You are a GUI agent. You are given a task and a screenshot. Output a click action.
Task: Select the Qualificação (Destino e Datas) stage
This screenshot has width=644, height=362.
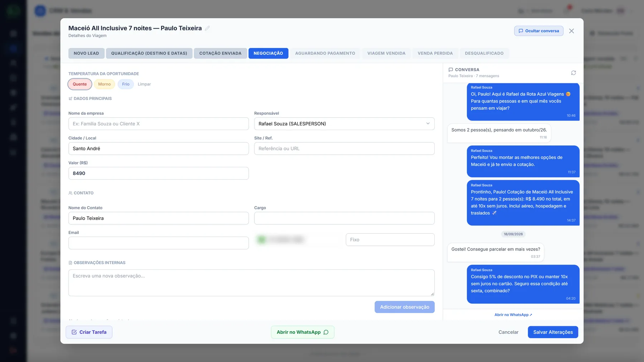[x=149, y=53]
